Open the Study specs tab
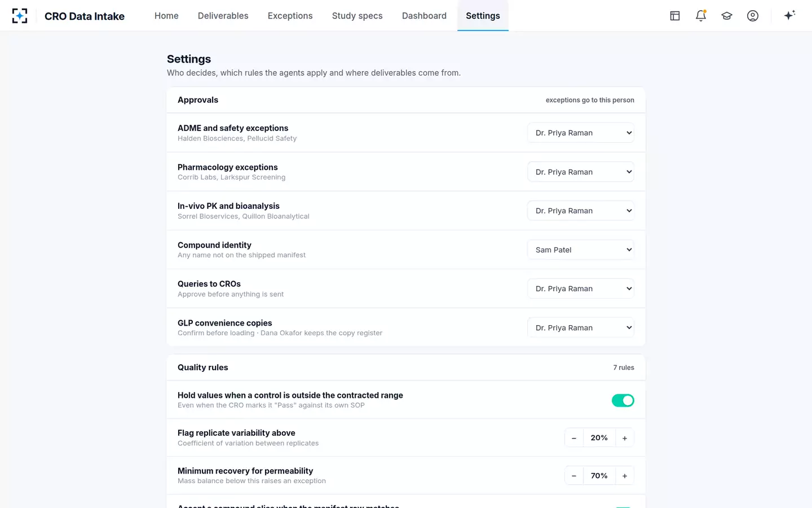 (x=358, y=16)
